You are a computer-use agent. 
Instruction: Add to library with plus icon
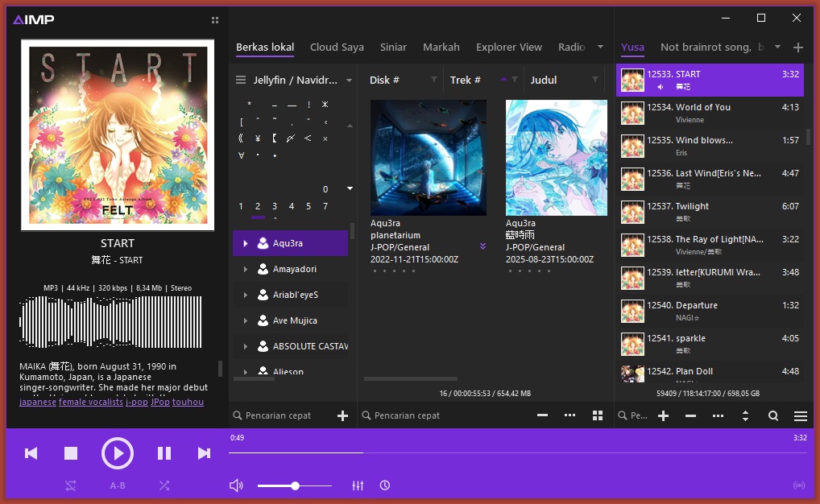(342, 415)
